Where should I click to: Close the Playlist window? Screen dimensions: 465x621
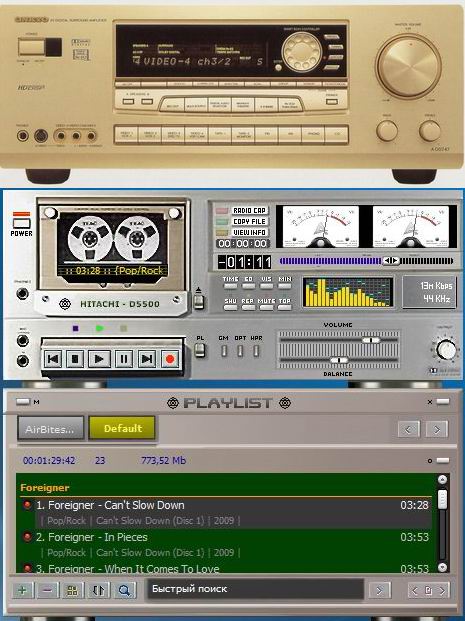[x=442, y=402]
